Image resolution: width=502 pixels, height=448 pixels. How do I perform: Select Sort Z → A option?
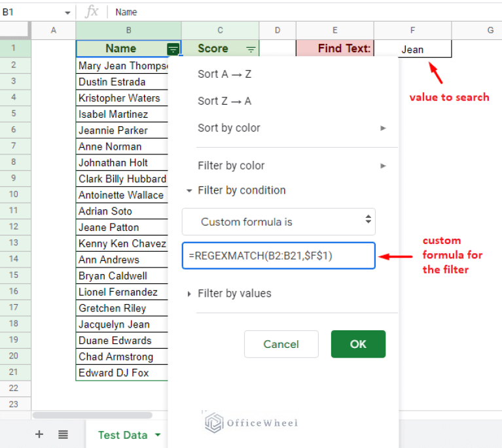(x=224, y=101)
